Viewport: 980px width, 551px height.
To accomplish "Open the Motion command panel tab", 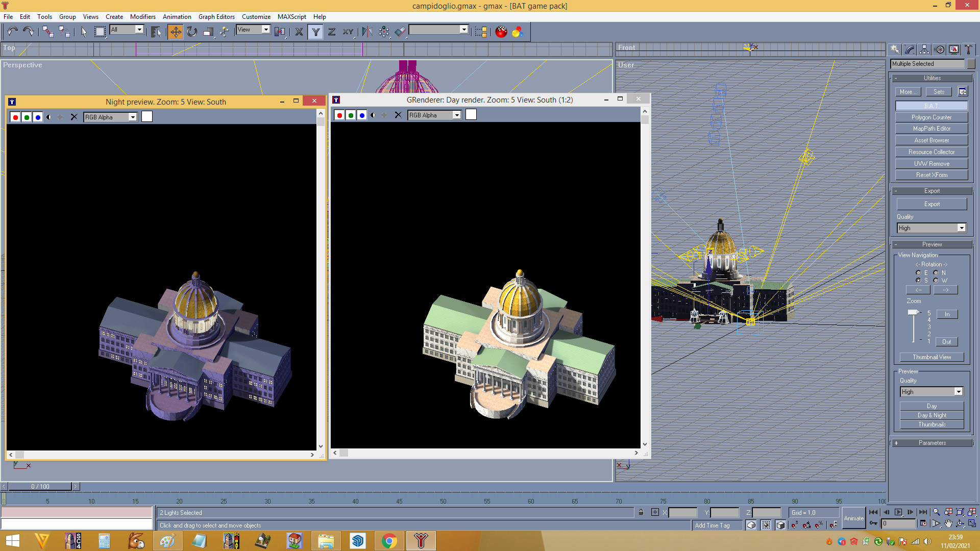I will [x=939, y=49].
